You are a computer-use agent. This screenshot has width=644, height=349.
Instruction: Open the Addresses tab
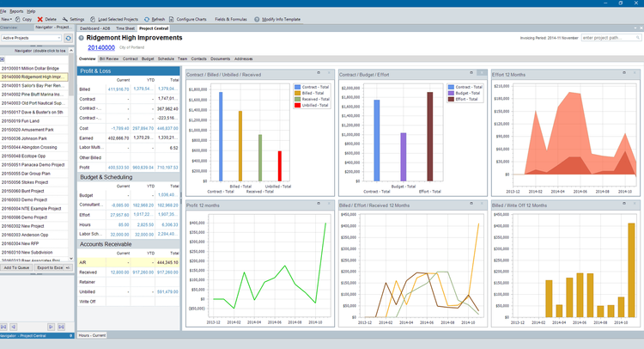point(244,58)
